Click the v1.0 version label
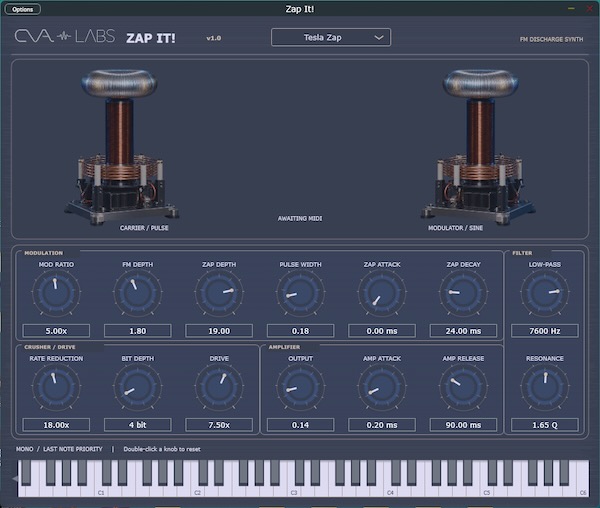The width and height of the screenshot is (600, 508). pyautogui.click(x=214, y=38)
